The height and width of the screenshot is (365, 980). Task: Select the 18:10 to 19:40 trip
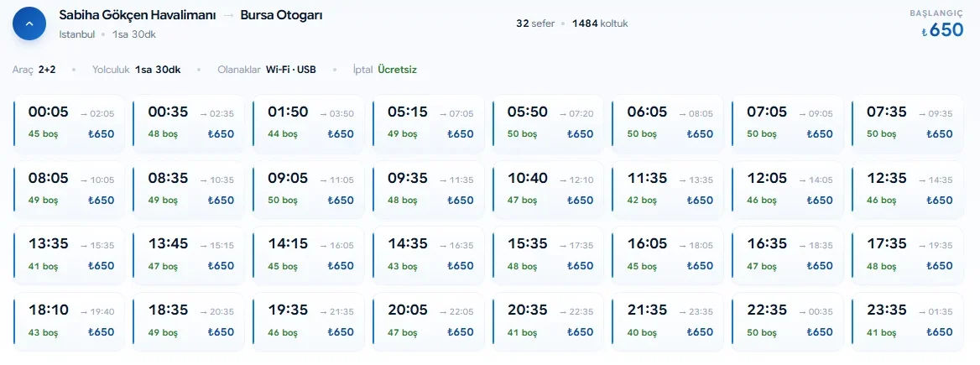click(x=70, y=322)
